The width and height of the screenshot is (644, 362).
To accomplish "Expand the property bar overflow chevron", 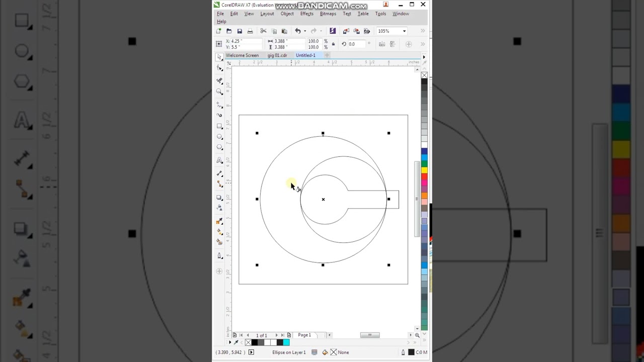I will click(x=423, y=44).
